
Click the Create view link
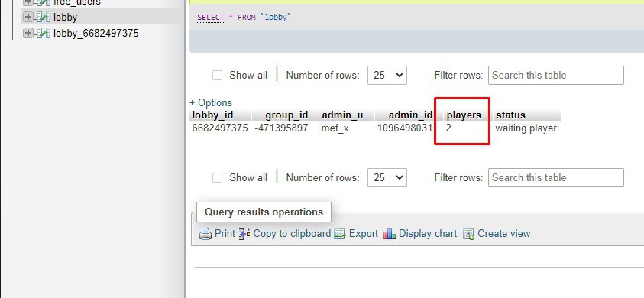click(x=504, y=234)
